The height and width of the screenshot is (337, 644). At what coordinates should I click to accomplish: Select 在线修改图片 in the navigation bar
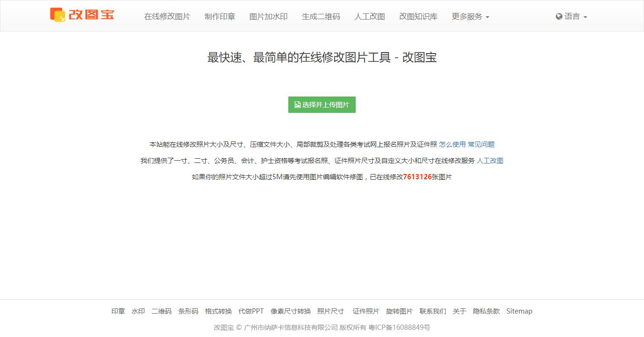[167, 16]
